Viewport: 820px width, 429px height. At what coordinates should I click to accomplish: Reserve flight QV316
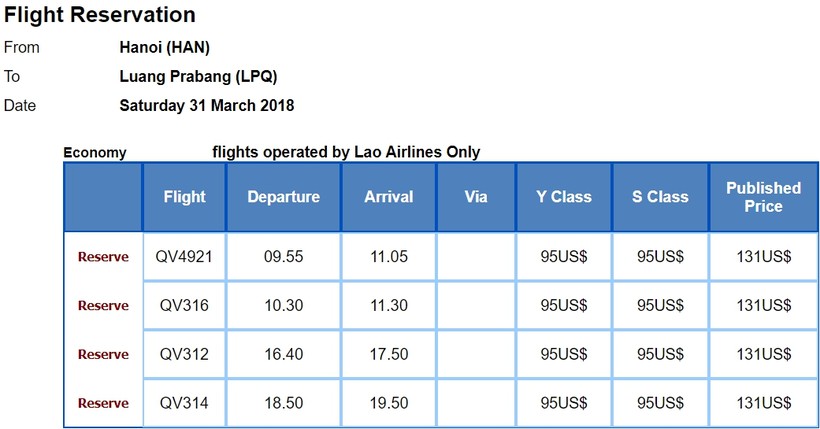tap(103, 306)
